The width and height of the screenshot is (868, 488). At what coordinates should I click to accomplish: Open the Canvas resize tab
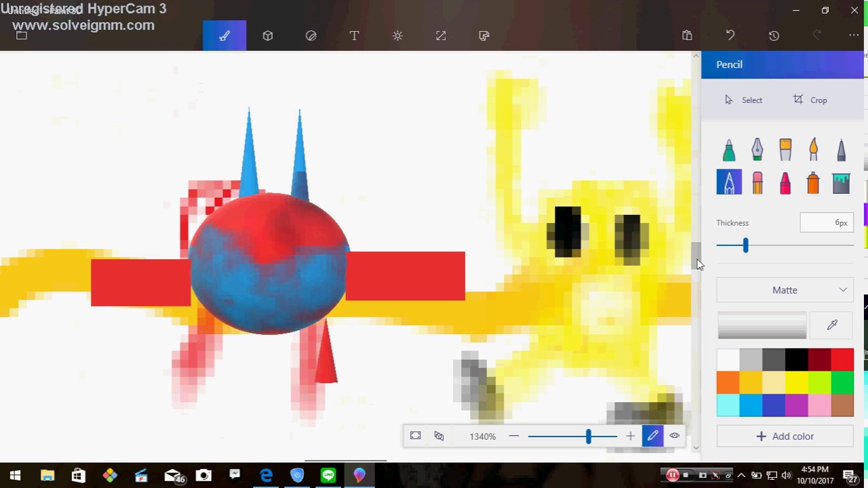click(441, 36)
